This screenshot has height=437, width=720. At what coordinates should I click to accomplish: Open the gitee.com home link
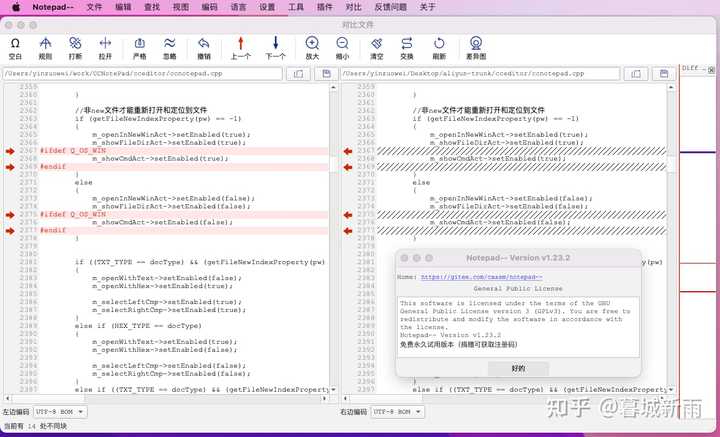pos(482,277)
